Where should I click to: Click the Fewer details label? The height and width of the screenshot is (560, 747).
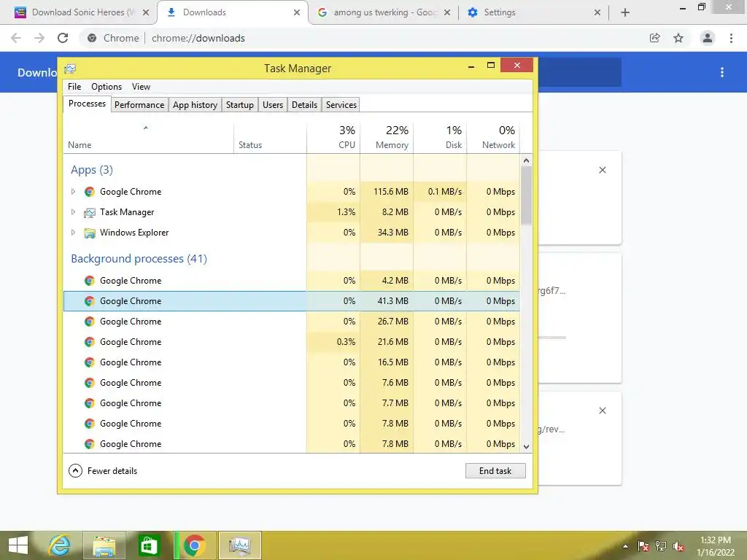(x=112, y=471)
